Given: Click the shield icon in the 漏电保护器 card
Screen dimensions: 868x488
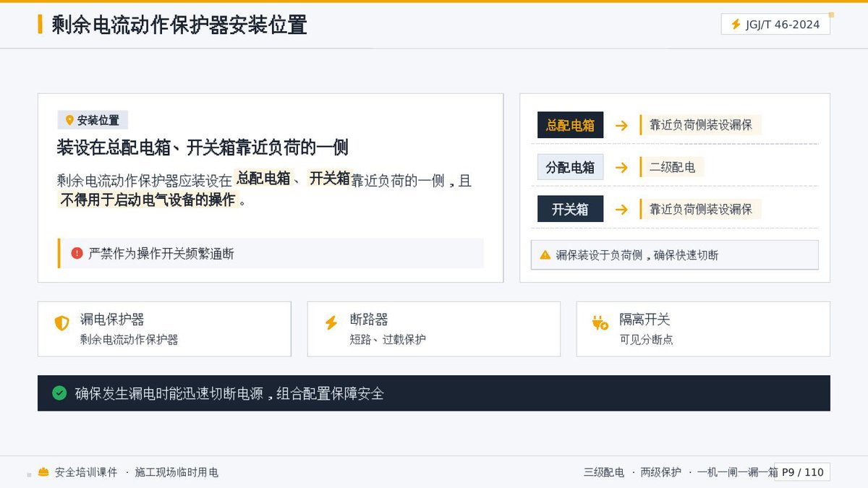Looking at the screenshot, I should [62, 323].
